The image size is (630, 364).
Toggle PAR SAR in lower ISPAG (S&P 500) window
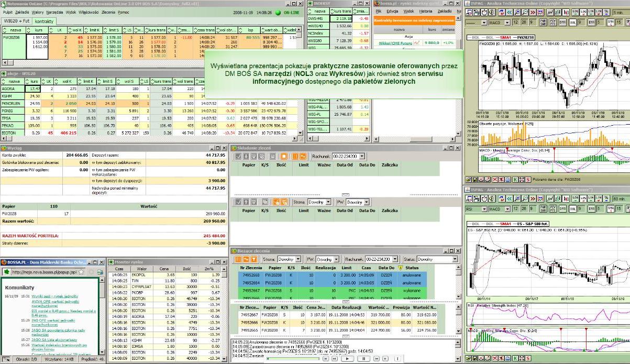543,209
